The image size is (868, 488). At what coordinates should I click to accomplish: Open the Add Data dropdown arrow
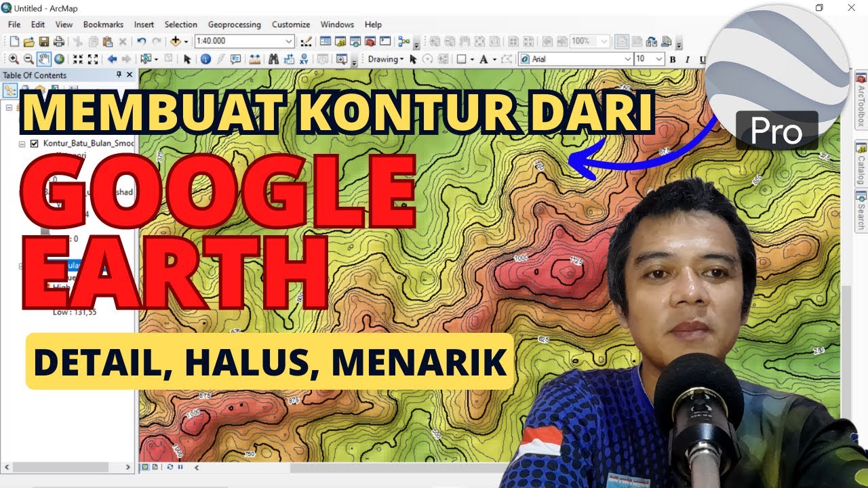(x=185, y=41)
